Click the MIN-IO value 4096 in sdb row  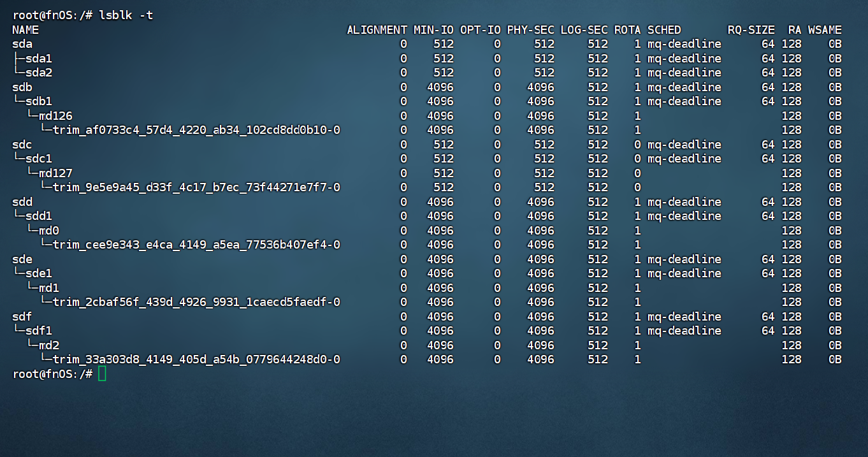click(440, 87)
